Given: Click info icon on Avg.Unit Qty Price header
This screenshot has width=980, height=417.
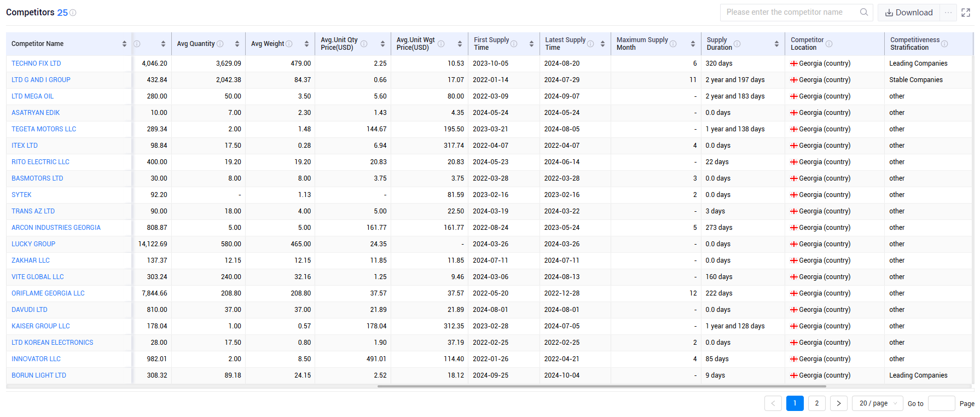Looking at the screenshot, I should tap(364, 44).
